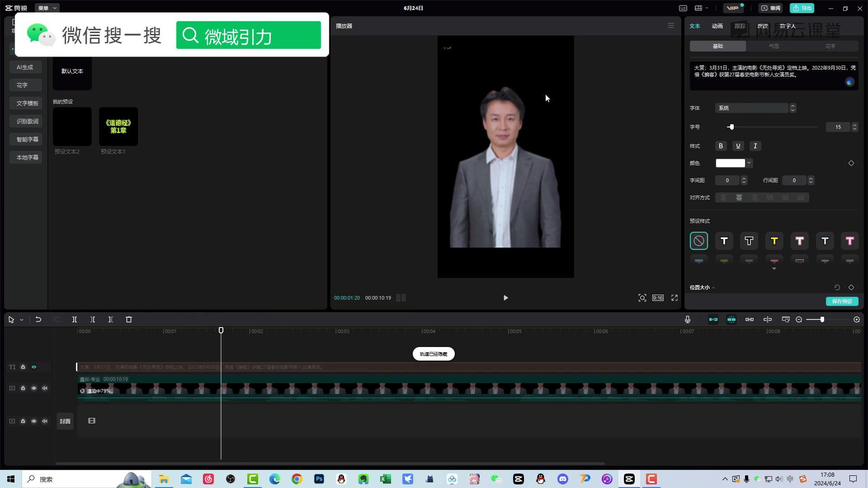Select the 文本 tab
This screenshot has height=488, width=868.
click(x=695, y=26)
